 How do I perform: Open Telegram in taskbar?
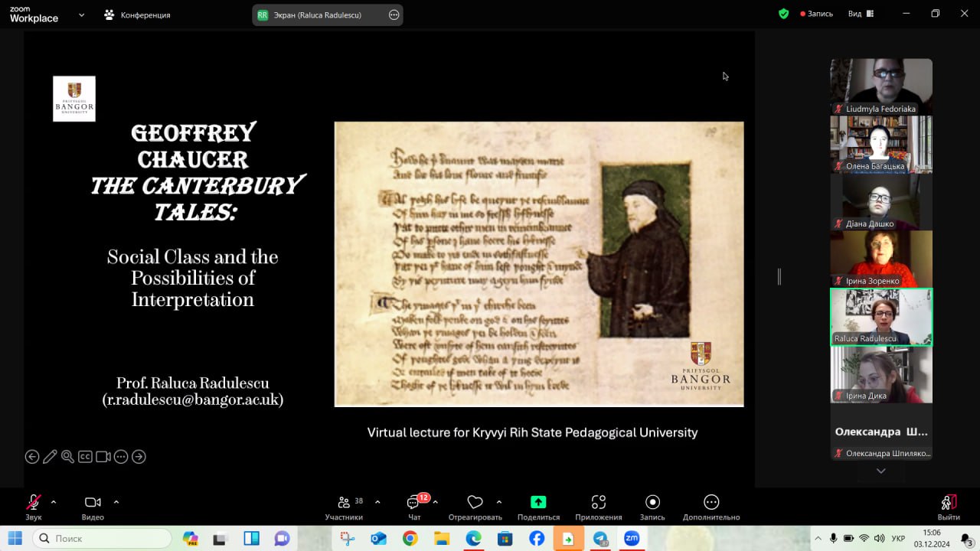click(x=600, y=539)
